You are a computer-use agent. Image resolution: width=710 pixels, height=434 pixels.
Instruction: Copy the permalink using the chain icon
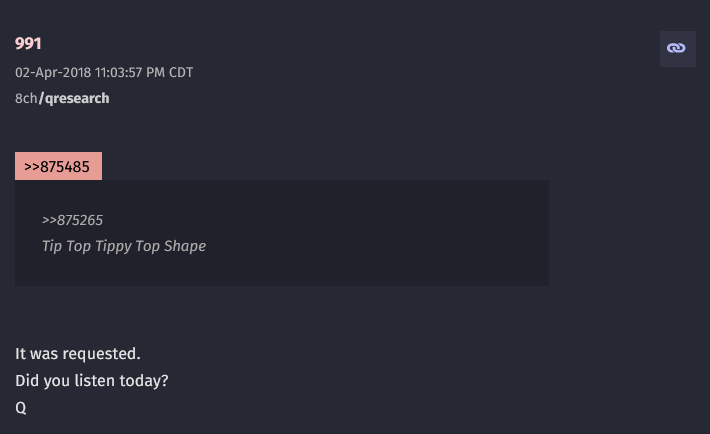(677, 48)
